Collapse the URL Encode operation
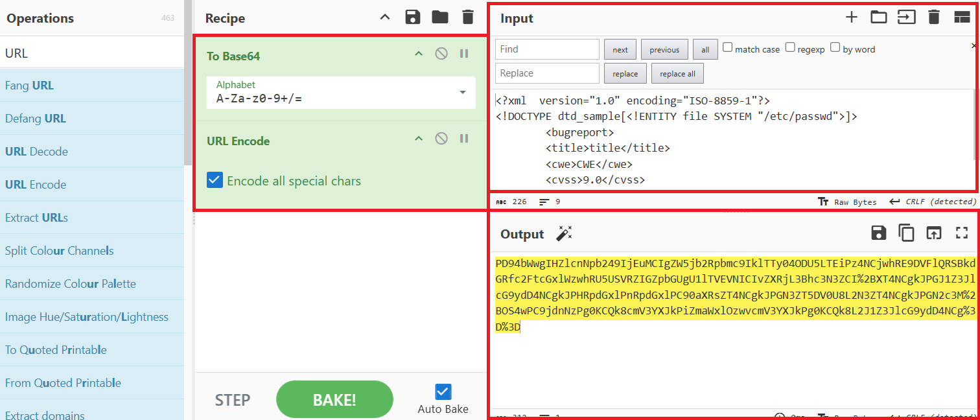Viewport: 980px width, 420px height. pyautogui.click(x=419, y=139)
